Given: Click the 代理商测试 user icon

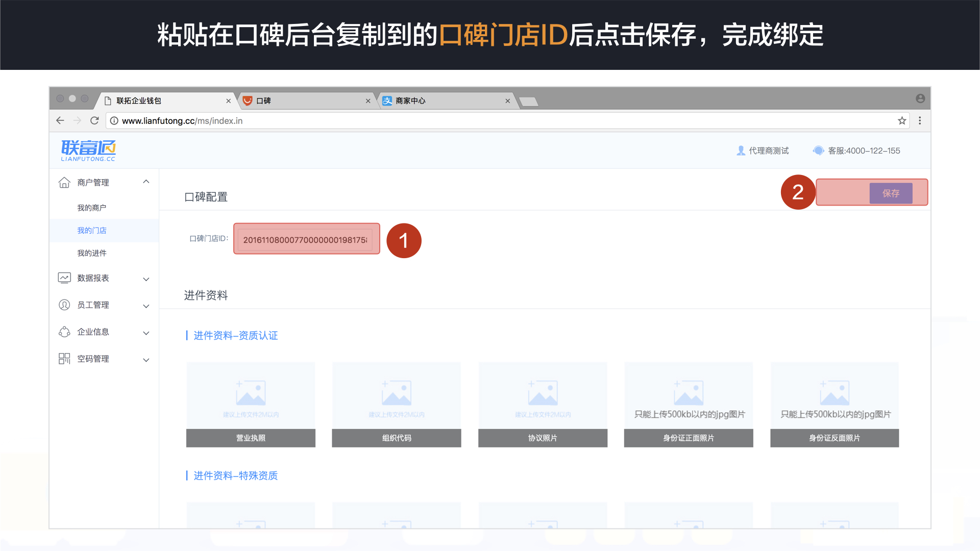Looking at the screenshot, I should coord(741,151).
